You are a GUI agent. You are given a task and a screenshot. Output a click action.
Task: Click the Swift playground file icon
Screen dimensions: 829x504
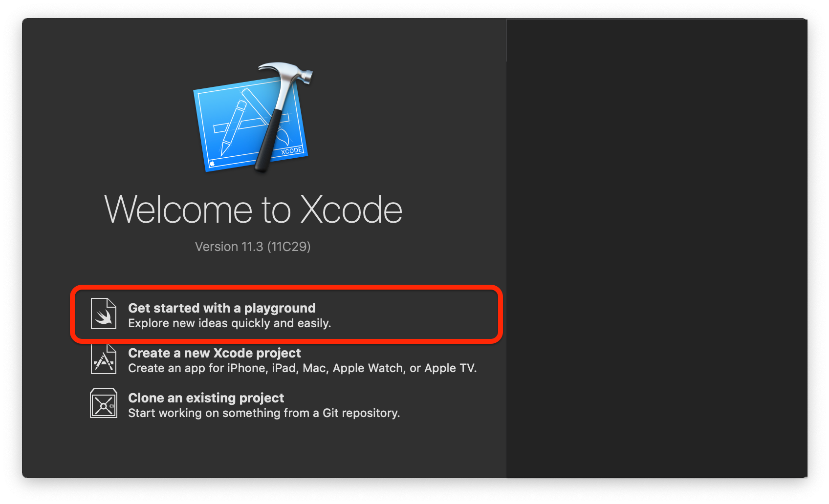click(104, 314)
